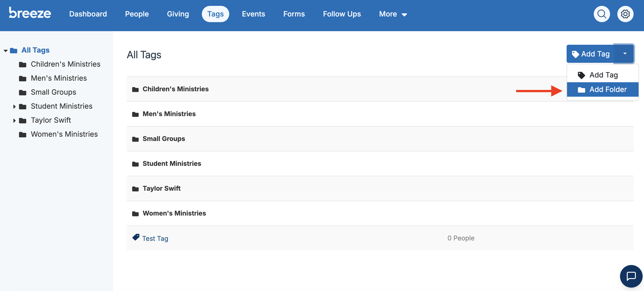644x291 pixels.
Task: Go to the People tab
Action: (137, 14)
